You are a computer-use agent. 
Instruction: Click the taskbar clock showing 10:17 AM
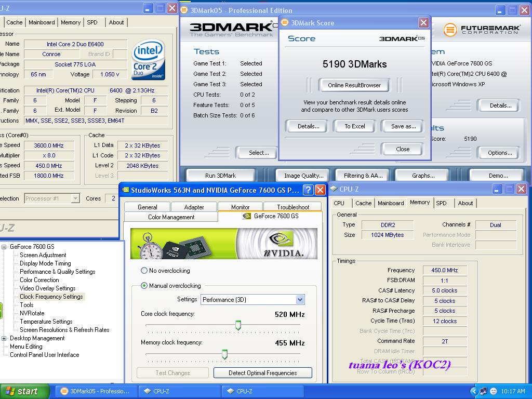[x=513, y=391]
